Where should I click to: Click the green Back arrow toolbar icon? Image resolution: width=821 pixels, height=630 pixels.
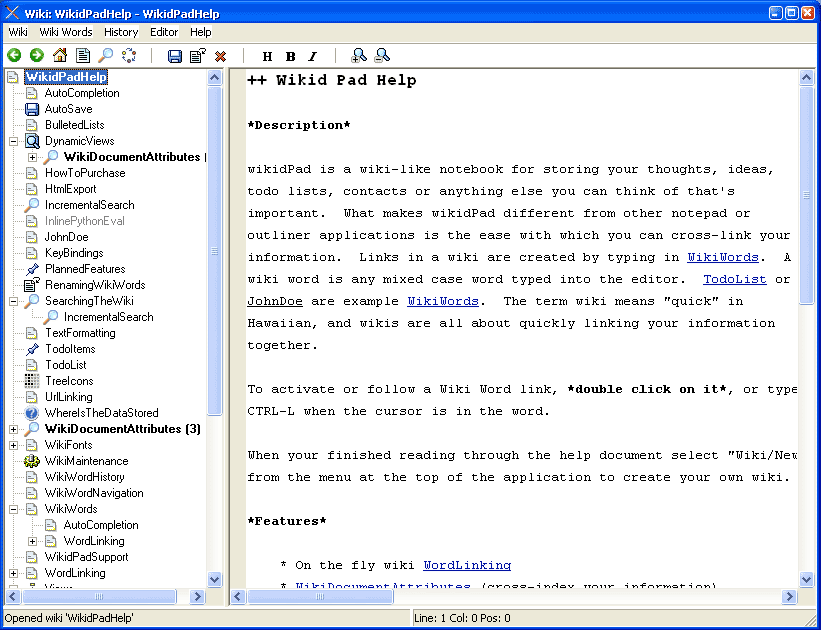pyautogui.click(x=14, y=56)
